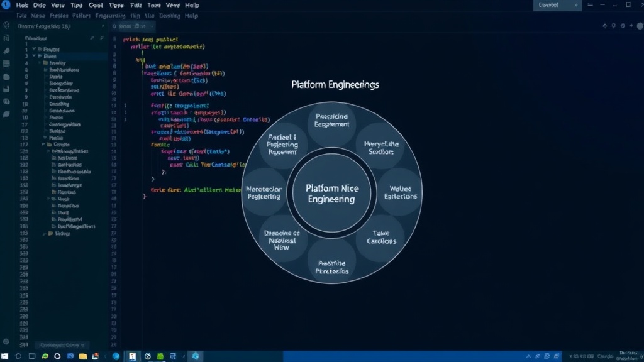Image resolution: width=644 pixels, height=362 pixels.
Task: Click the clock-shaped icon on the taskbar
Action: click(x=147, y=356)
